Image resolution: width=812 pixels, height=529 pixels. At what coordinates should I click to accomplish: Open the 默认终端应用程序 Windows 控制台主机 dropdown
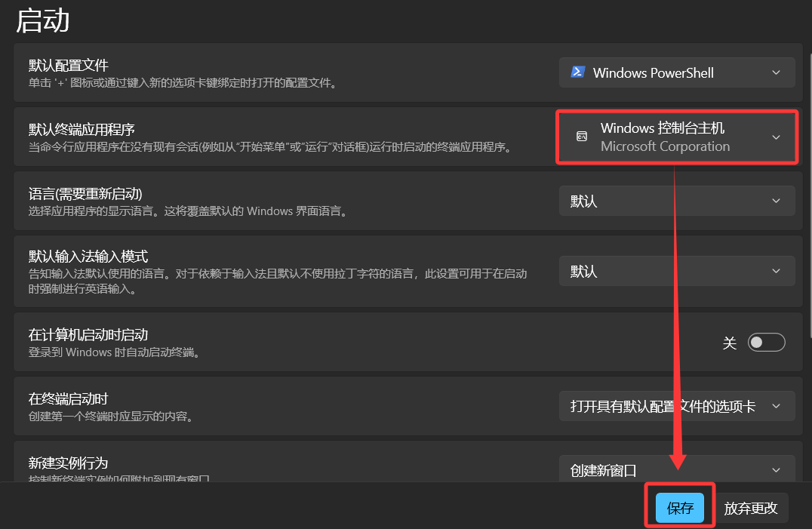pyautogui.click(x=677, y=137)
